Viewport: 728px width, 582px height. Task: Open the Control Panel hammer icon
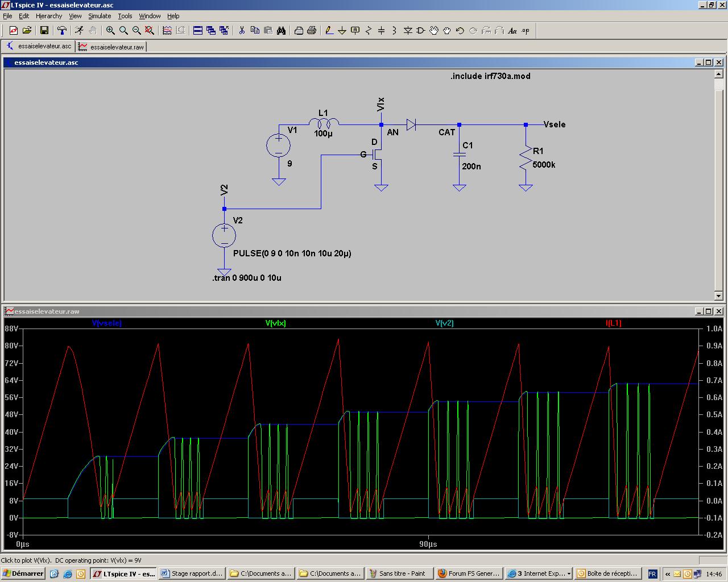[62, 31]
